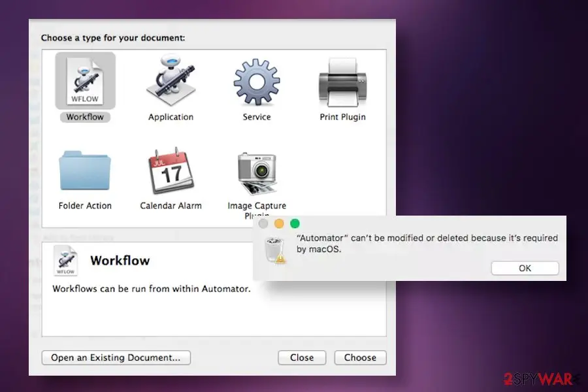Select the Workflow document type icon

[85, 81]
